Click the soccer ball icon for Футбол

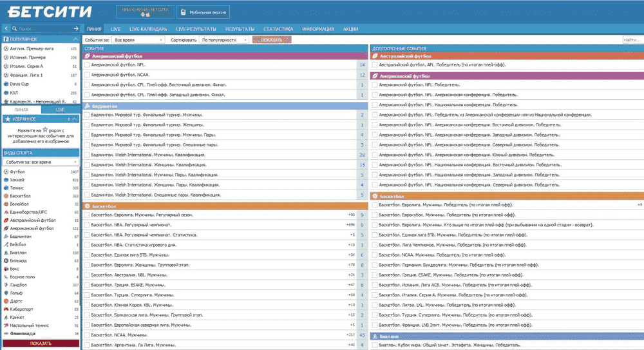(x=6, y=171)
